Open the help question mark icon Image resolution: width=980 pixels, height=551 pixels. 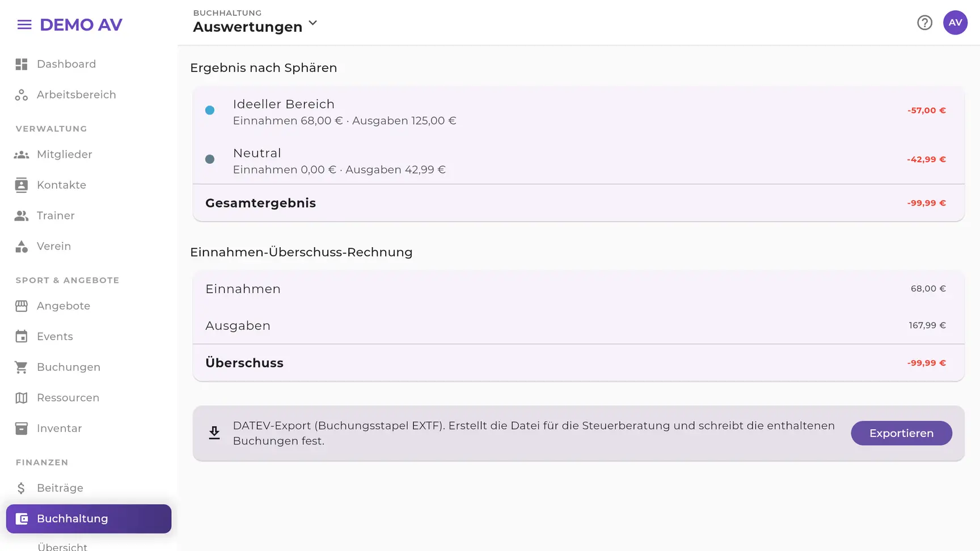(925, 23)
